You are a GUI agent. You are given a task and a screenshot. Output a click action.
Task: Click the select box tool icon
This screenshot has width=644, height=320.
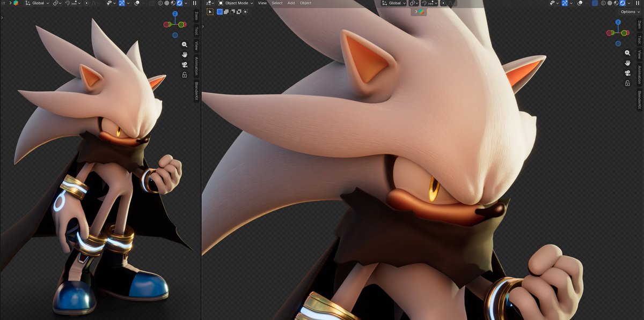pos(210,11)
